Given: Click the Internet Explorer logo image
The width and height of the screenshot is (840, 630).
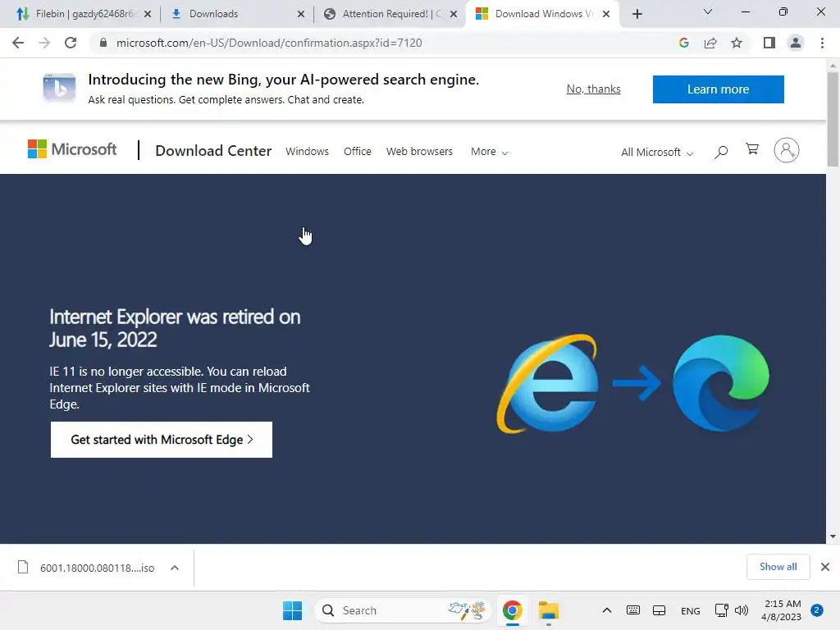Looking at the screenshot, I should pyautogui.click(x=548, y=384).
